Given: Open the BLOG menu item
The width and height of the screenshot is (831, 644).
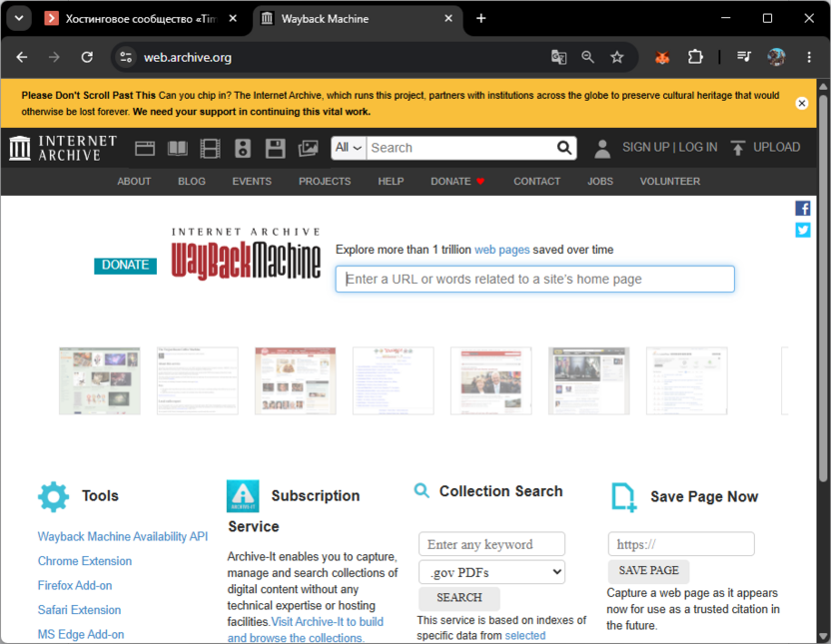Looking at the screenshot, I should click(192, 181).
